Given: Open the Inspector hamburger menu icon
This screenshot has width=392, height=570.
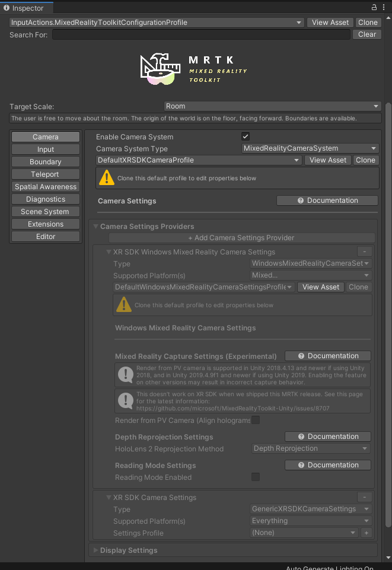Looking at the screenshot, I should pyautogui.click(x=384, y=7).
